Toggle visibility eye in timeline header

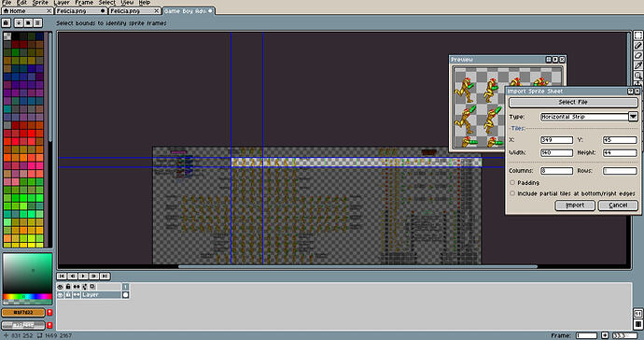pyautogui.click(x=61, y=287)
